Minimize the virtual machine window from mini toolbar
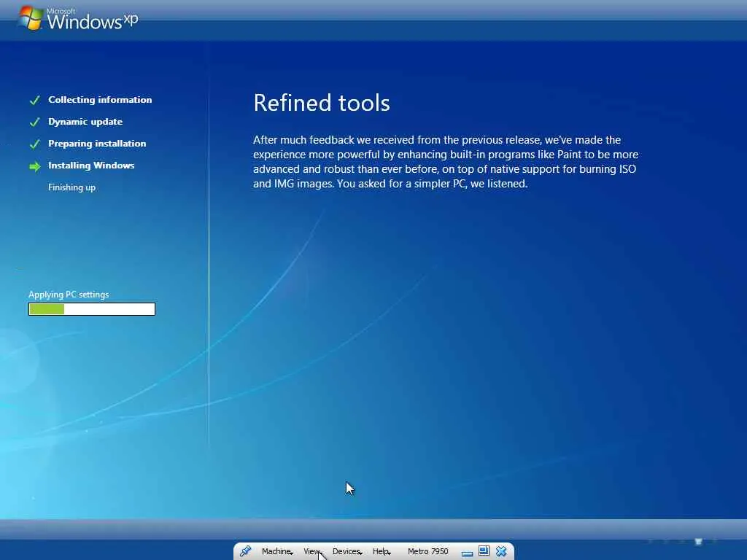The width and height of the screenshot is (747, 560). pyautogui.click(x=467, y=553)
